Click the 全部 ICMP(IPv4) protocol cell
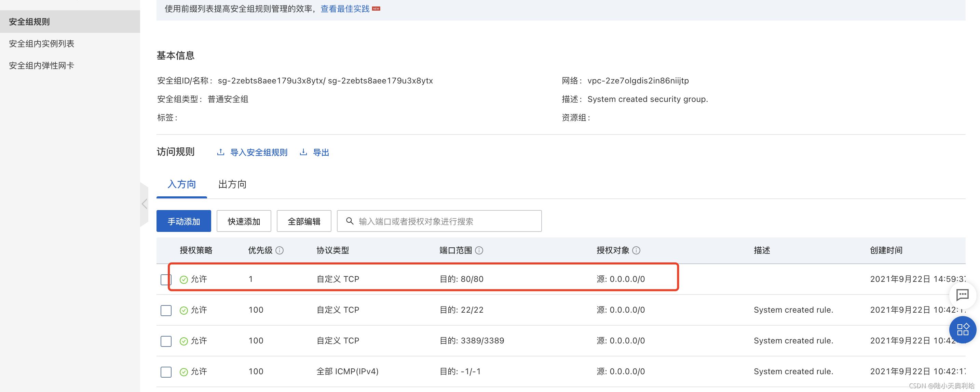This screenshot has width=980, height=392. (x=348, y=372)
